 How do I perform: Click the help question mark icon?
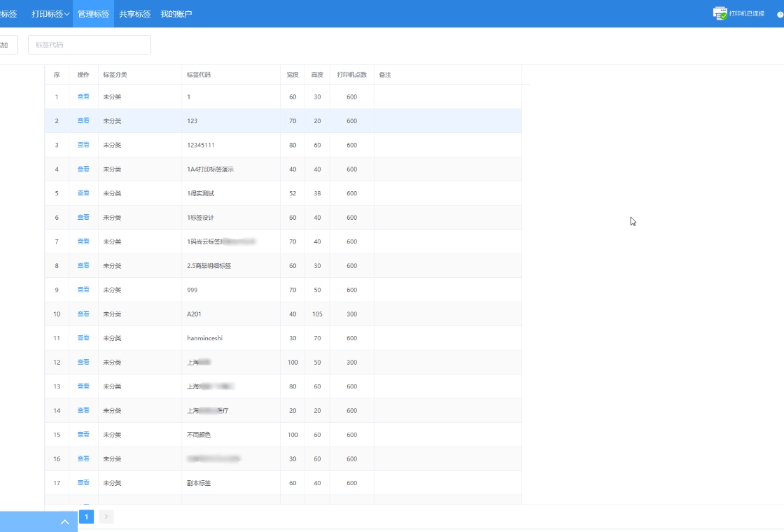tap(780, 14)
